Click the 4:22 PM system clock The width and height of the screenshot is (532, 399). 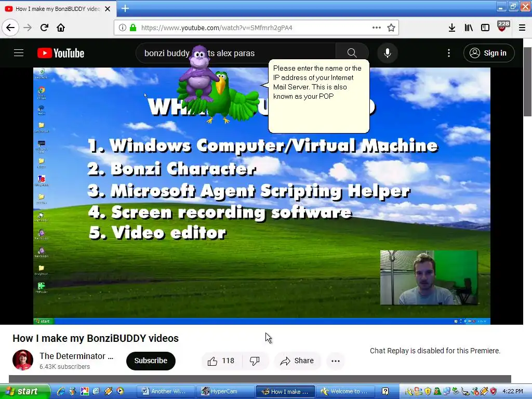[513, 392]
